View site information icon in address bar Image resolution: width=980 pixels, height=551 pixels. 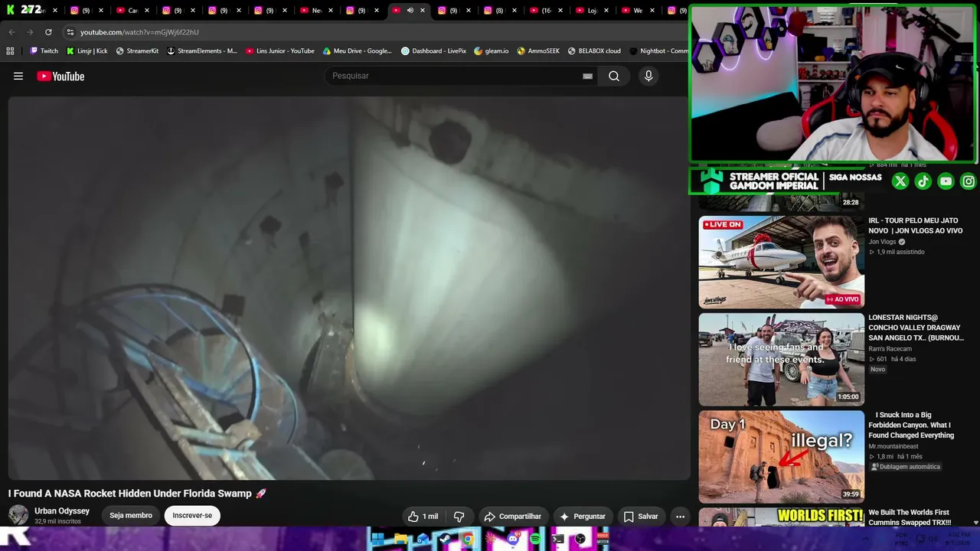click(x=70, y=32)
